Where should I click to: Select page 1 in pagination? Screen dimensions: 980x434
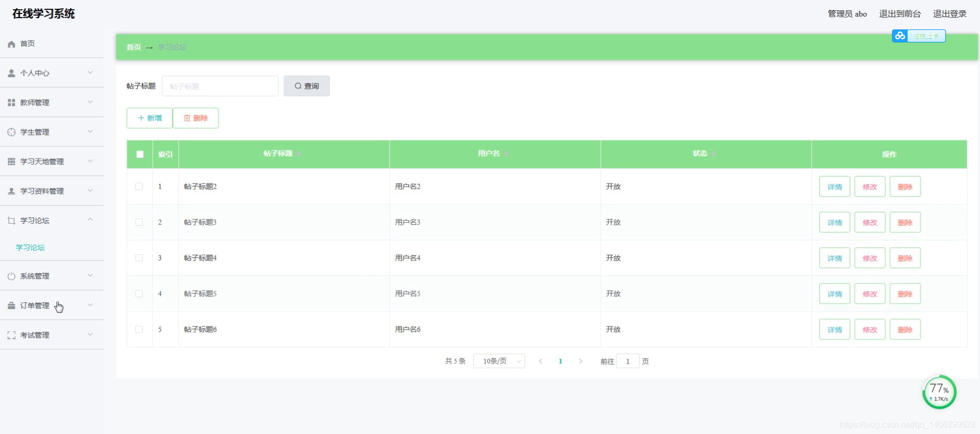click(x=560, y=361)
